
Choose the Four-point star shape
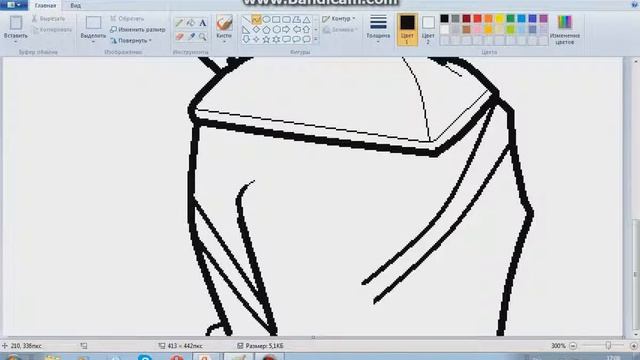[256, 39]
